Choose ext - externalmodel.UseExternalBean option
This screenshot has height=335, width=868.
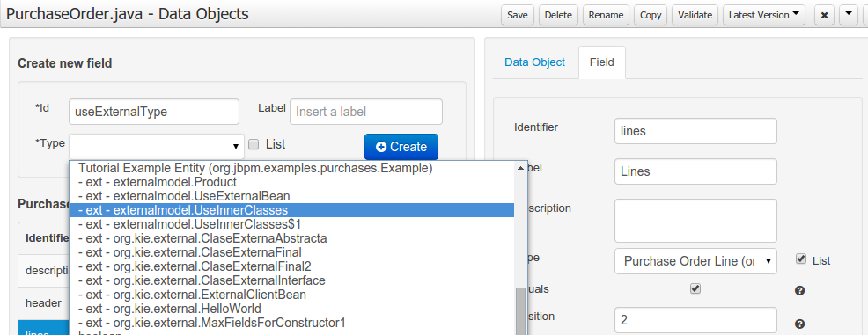(x=291, y=196)
